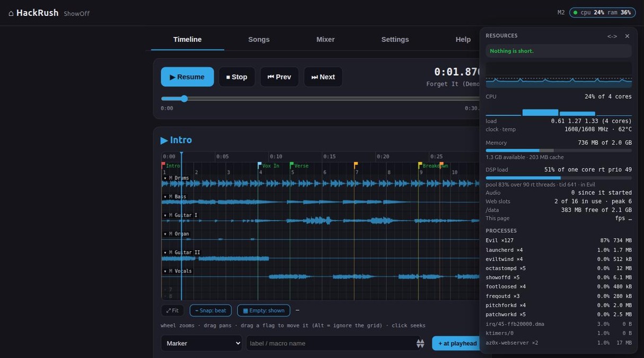
Task: Click the macro picker arrows in label field
Action: 420,343
